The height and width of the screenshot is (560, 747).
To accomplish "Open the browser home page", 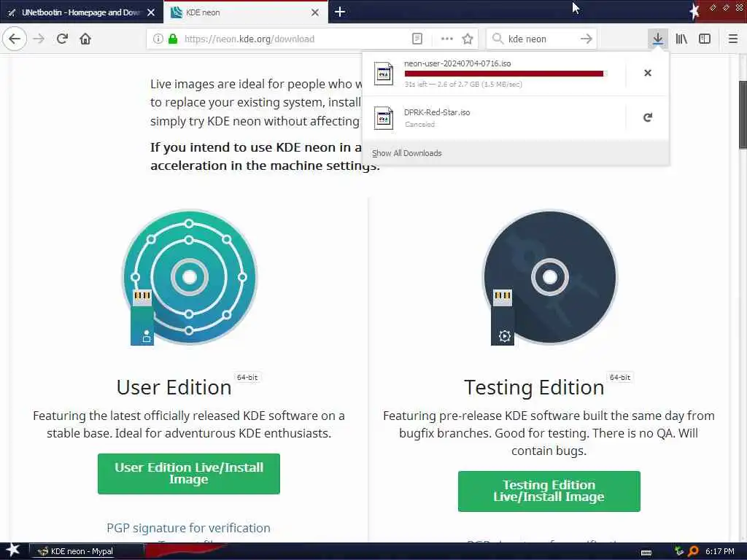I will (85, 39).
